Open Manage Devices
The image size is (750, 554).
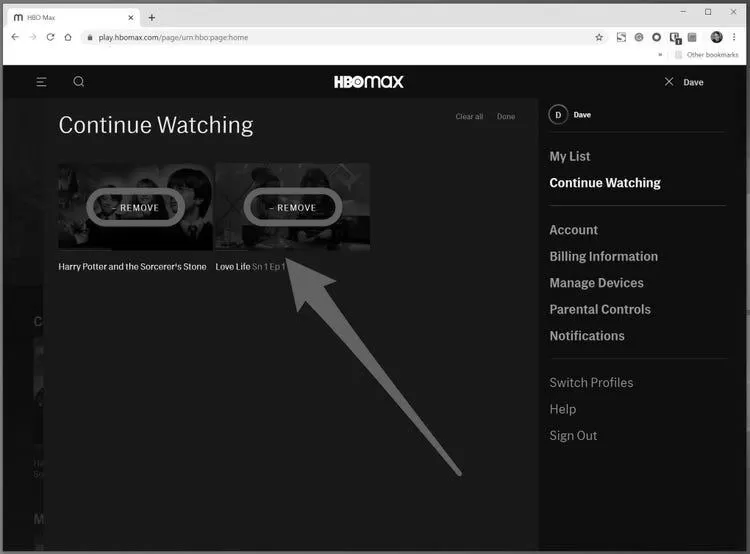pos(596,283)
